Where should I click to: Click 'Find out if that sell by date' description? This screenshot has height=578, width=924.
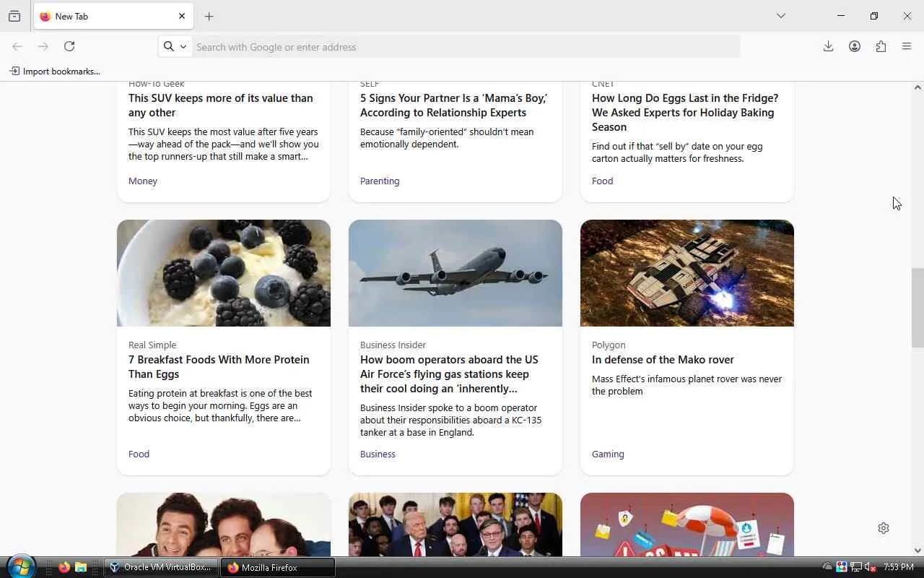[677, 152]
